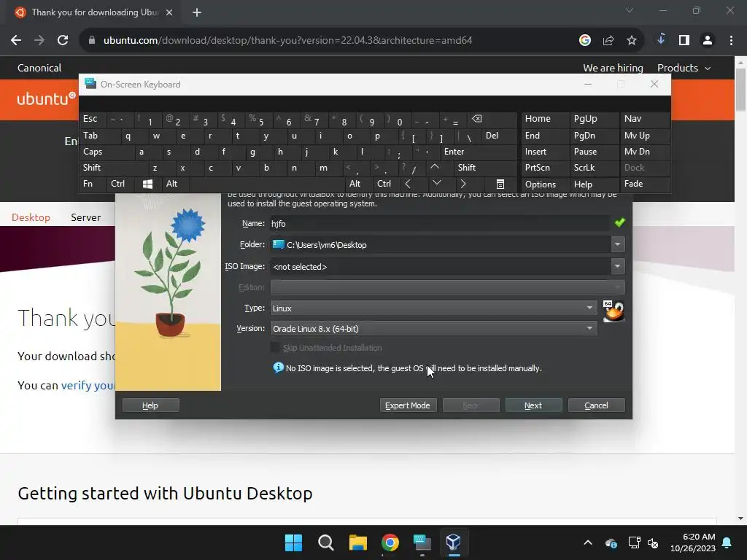Click the Canonical link

click(x=39, y=68)
